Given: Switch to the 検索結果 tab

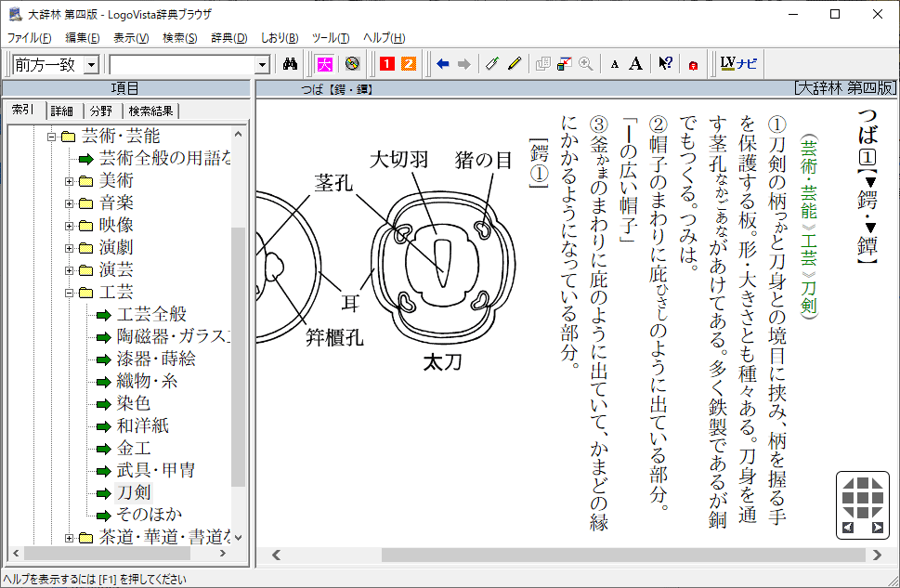Looking at the screenshot, I should pos(150,111).
